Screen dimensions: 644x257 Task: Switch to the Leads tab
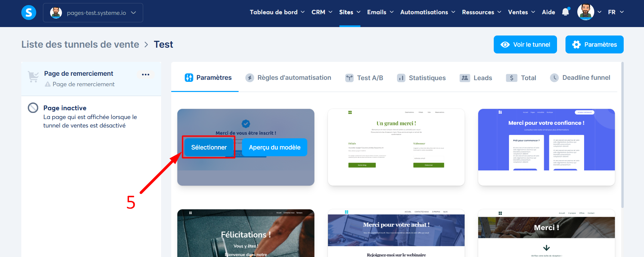(x=476, y=78)
